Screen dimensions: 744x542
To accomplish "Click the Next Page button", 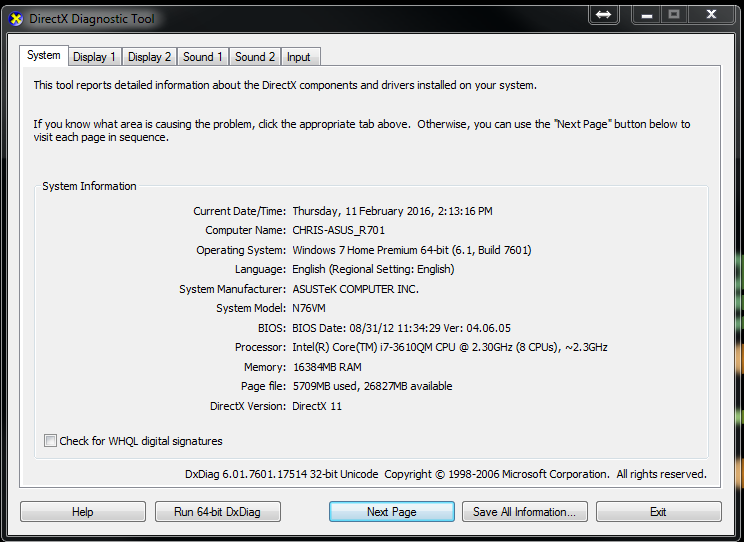I will click(391, 512).
